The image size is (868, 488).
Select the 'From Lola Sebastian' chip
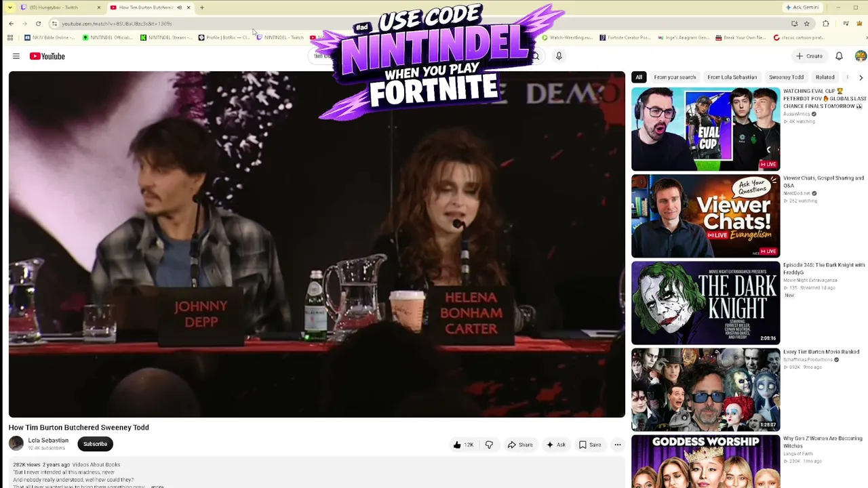(732, 77)
